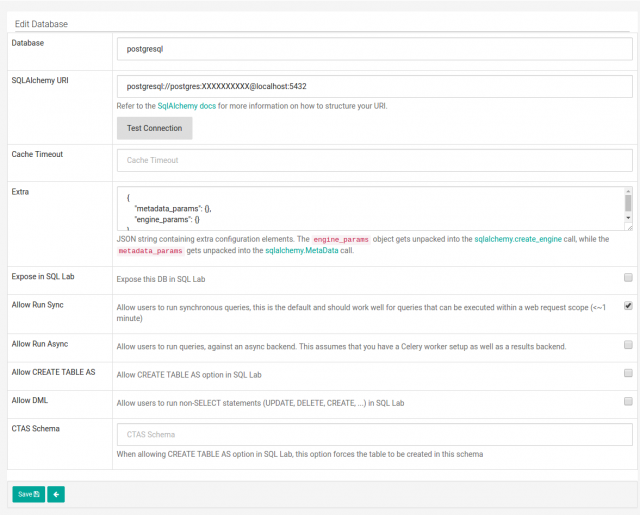Click the Test Connection button
This screenshot has width=640, height=515.
(x=154, y=128)
